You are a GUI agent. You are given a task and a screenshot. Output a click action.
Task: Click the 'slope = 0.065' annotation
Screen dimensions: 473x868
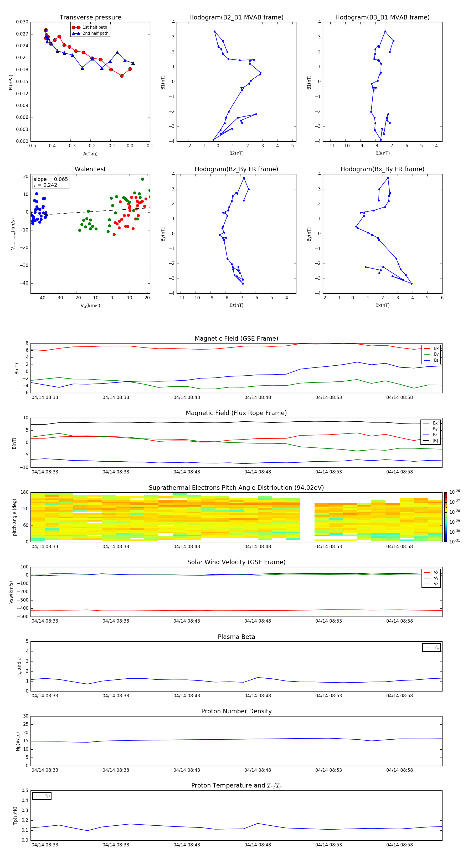coord(50,179)
